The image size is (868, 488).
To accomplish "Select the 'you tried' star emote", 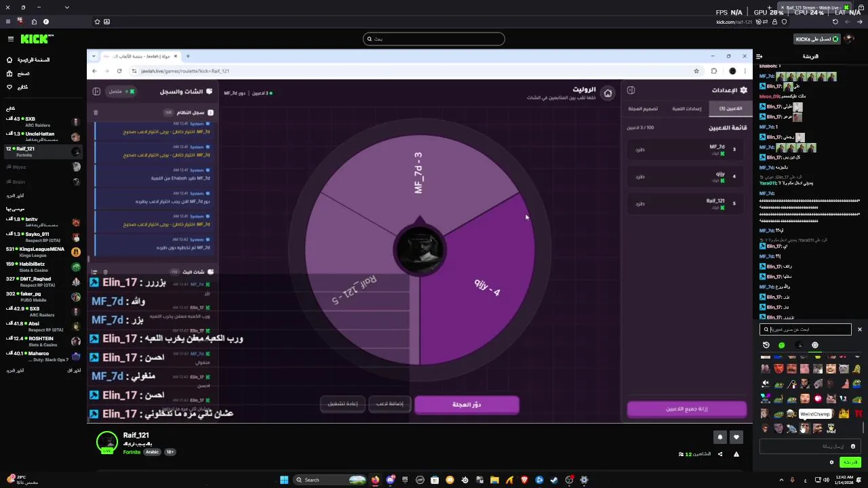I will 831,428.
